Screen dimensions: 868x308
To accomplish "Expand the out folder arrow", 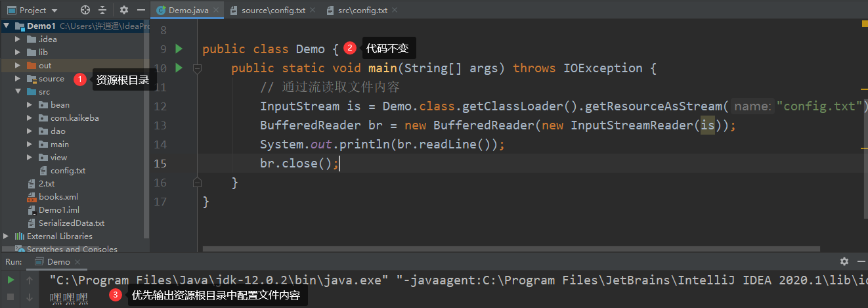I will click(x=18, y=66).
